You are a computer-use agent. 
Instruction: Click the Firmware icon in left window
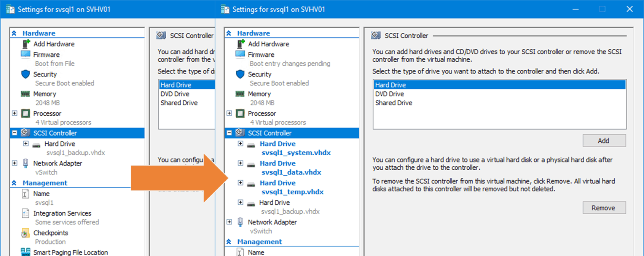[x=26, y=54]
